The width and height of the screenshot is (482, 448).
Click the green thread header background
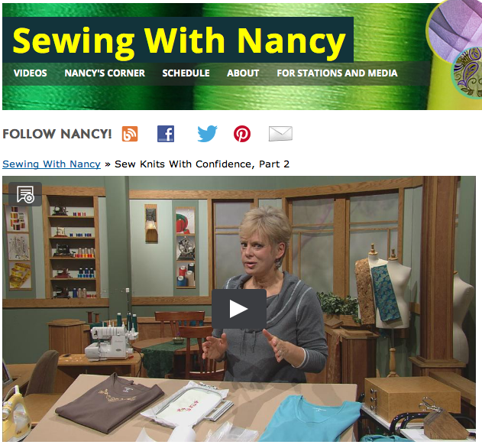click(x=215, y=98)
